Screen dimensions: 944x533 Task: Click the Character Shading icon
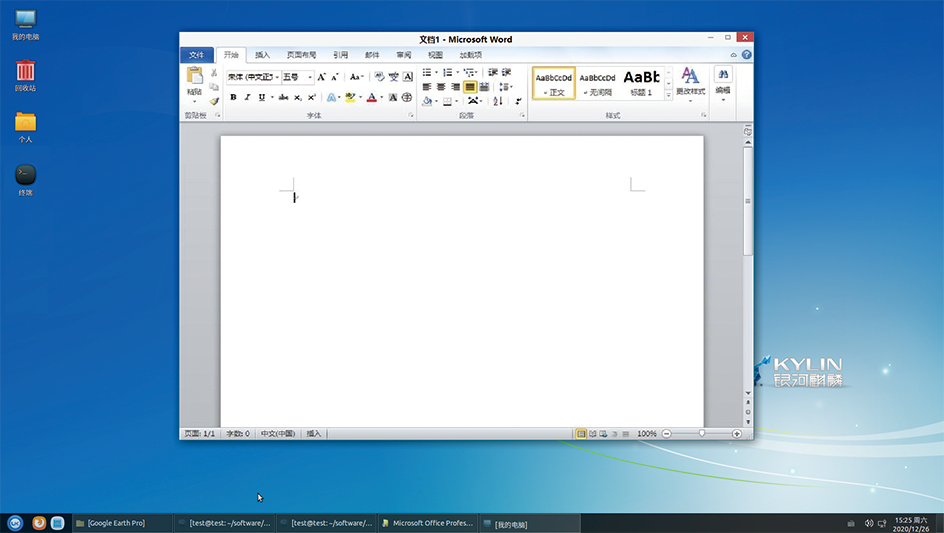tap(393, 97)
